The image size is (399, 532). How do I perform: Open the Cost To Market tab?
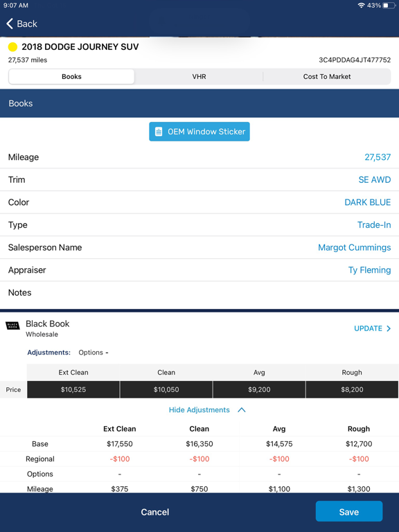[x=327, y=77]
